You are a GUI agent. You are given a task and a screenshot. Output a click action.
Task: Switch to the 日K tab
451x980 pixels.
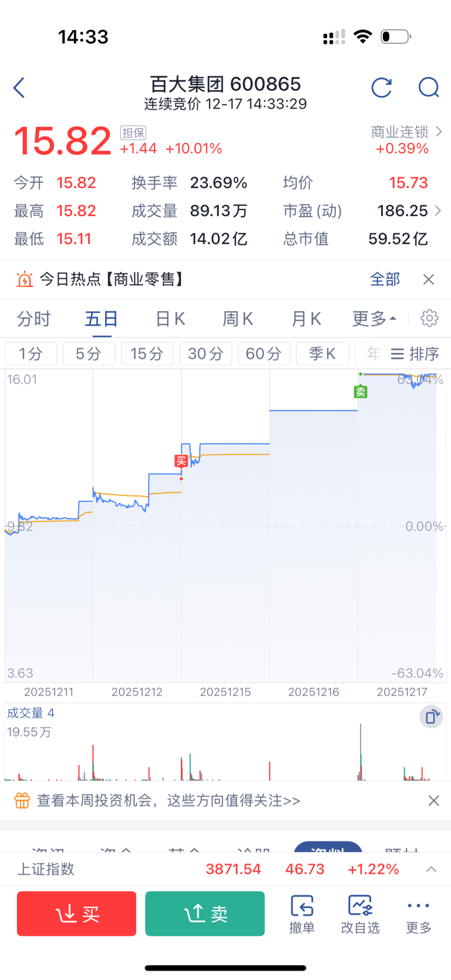[170, 319]
